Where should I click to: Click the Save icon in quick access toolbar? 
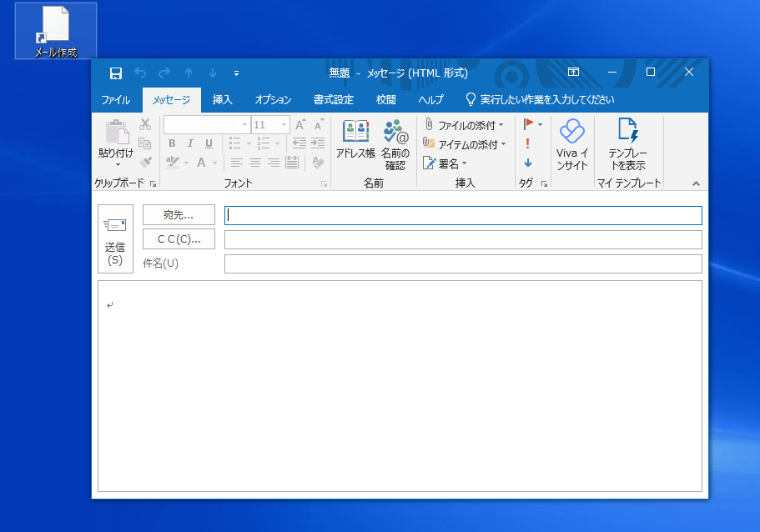pos(115,73)
